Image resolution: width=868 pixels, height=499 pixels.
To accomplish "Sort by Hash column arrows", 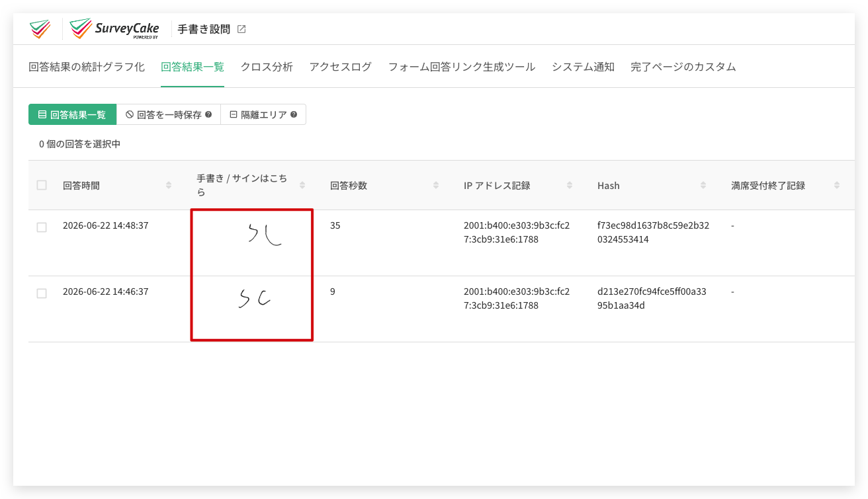I will [703, 186].
